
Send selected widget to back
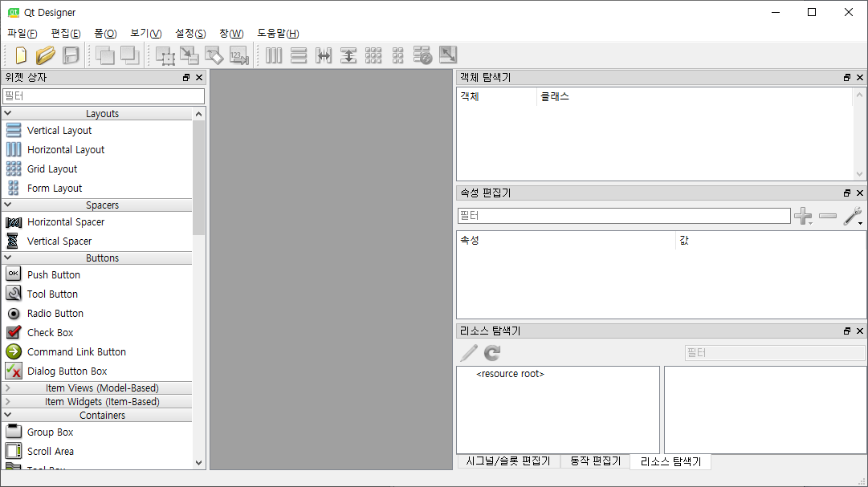104,55
